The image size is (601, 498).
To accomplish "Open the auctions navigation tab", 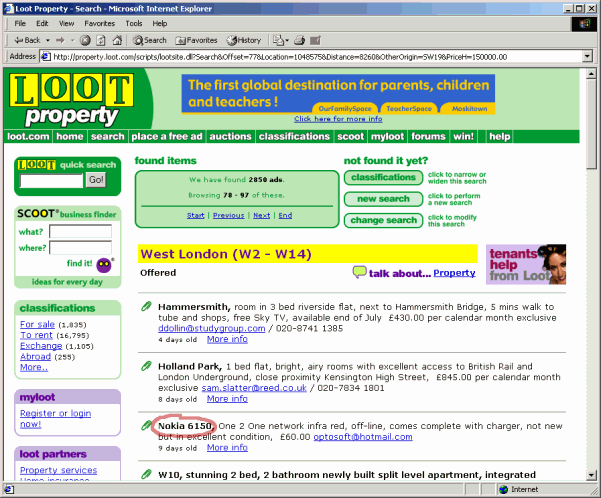I will (230, 136).
